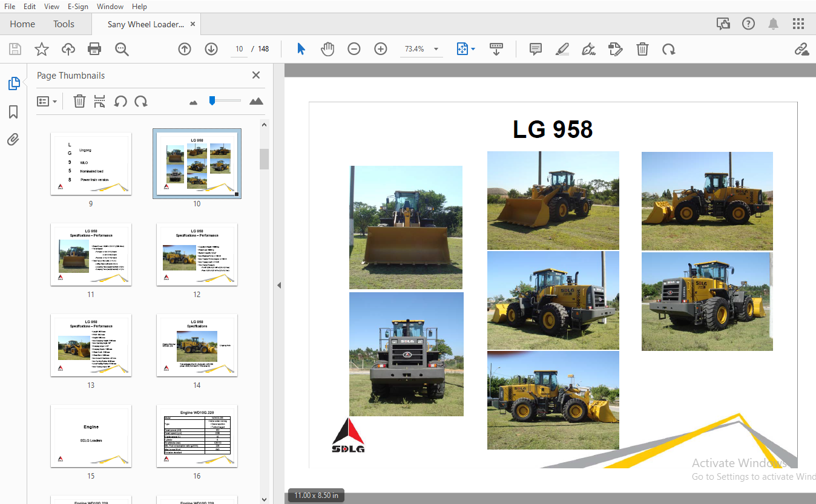The height and width of the screenshot is (504, 816).
Task: Zoom in with the plus icon
Action: click(381, 49)
